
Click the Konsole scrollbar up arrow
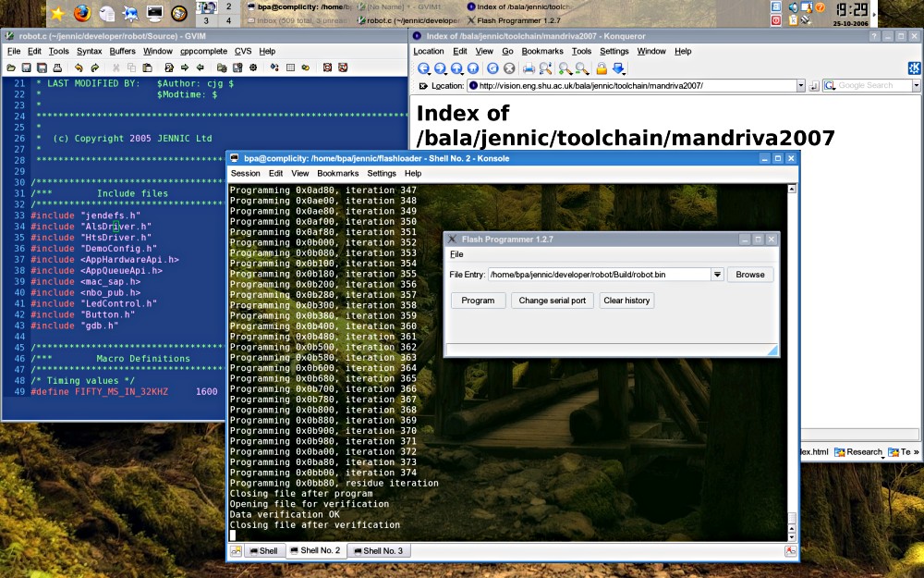792,189
